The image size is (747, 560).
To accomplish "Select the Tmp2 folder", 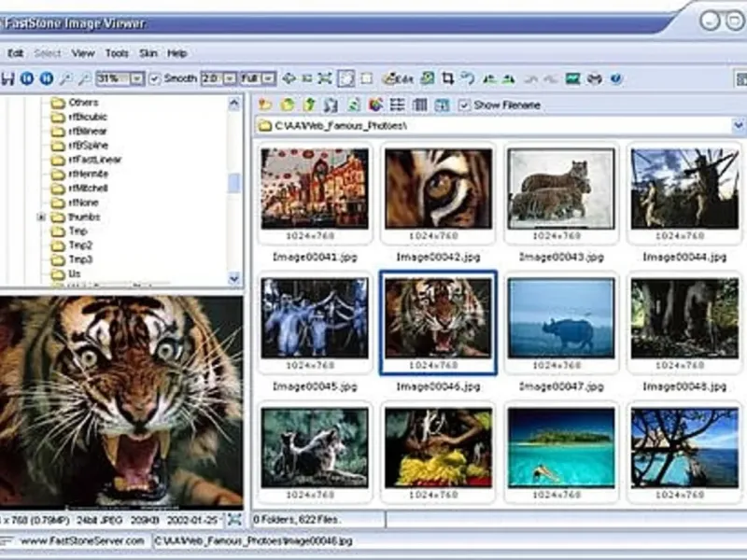I will tap(80, 245).
